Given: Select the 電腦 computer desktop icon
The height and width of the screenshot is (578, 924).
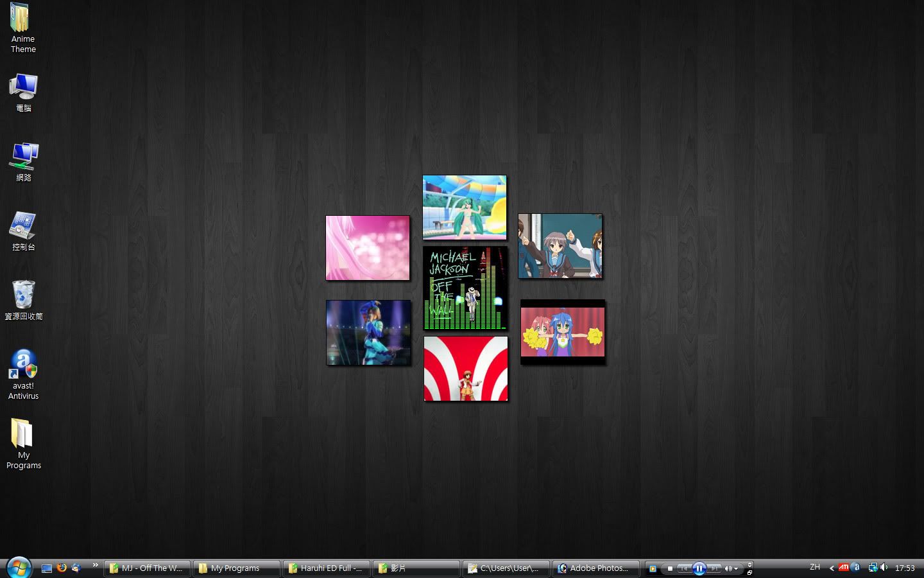Looking at the screenshot, I should [x=23, y=92].
